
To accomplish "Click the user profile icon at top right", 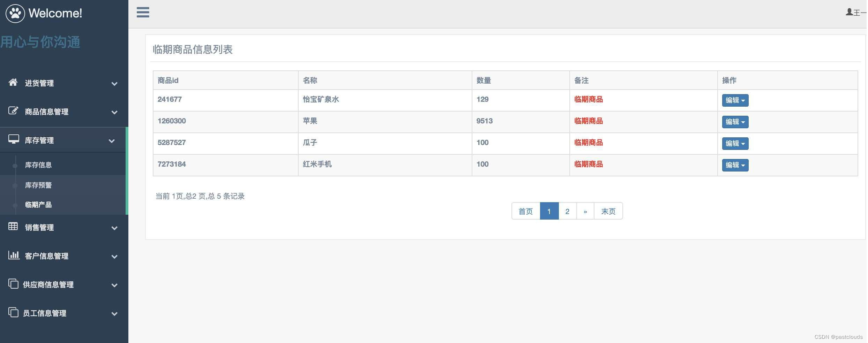I will 849,12.
